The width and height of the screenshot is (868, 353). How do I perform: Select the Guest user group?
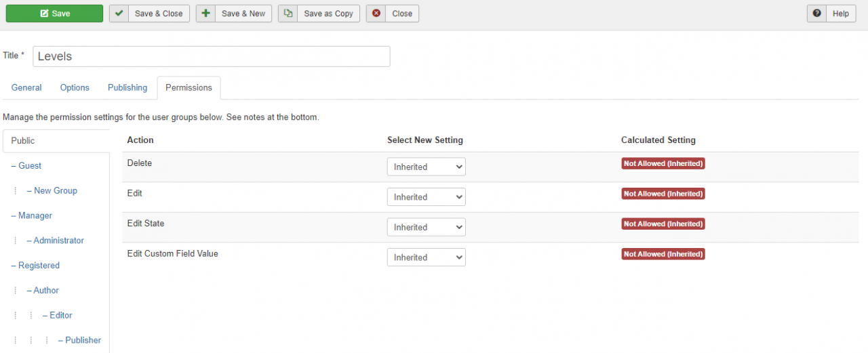point(30,166)
